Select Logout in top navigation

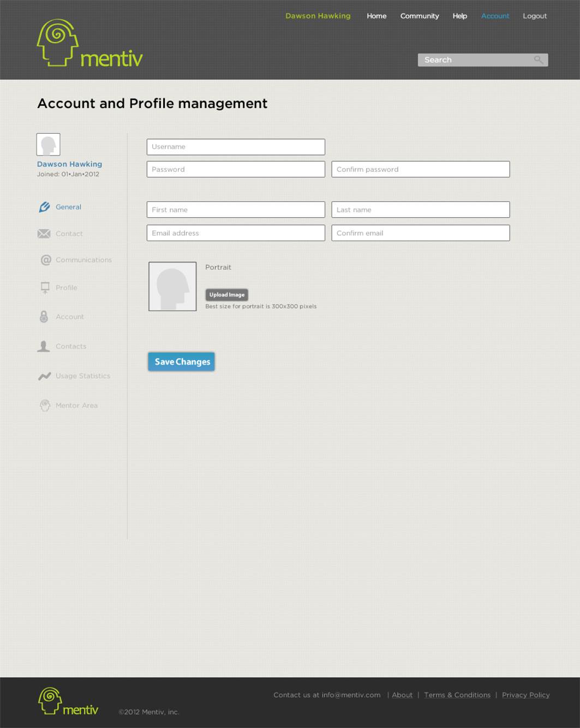535,16
